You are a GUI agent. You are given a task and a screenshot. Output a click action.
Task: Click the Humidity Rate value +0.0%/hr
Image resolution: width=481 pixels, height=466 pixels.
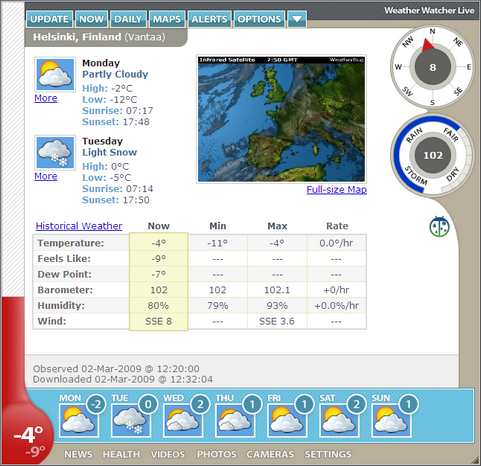[x=337, y=306]
